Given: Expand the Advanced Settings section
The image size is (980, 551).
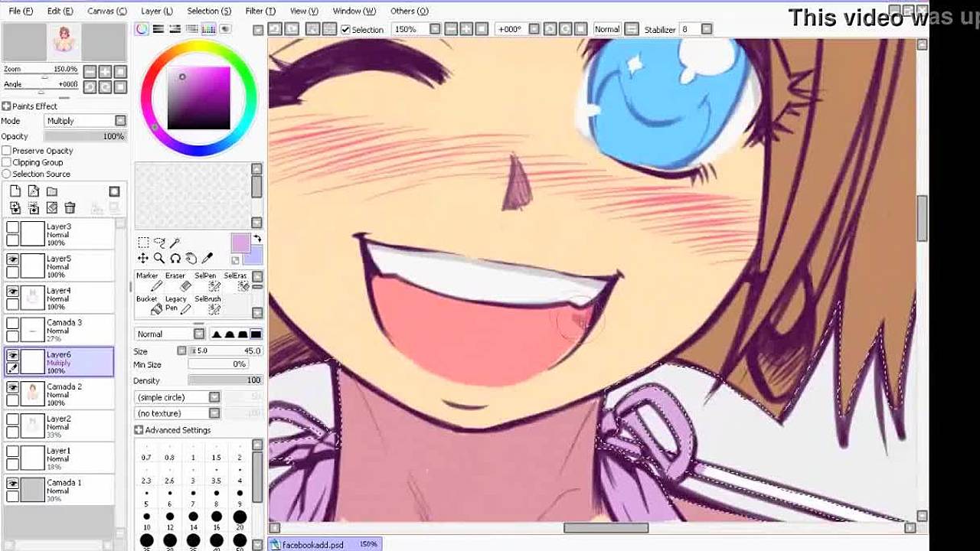Looking at the screenshot, I should [139, 430].
